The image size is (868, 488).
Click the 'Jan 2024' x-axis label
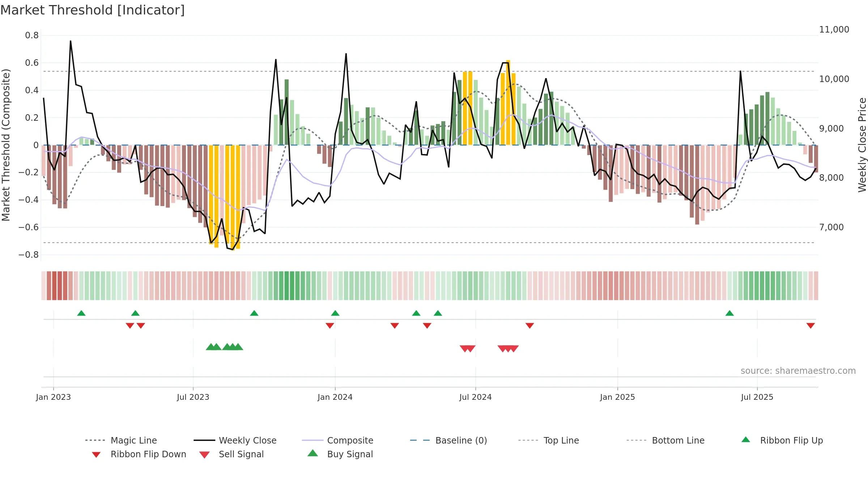pos(335,397)
